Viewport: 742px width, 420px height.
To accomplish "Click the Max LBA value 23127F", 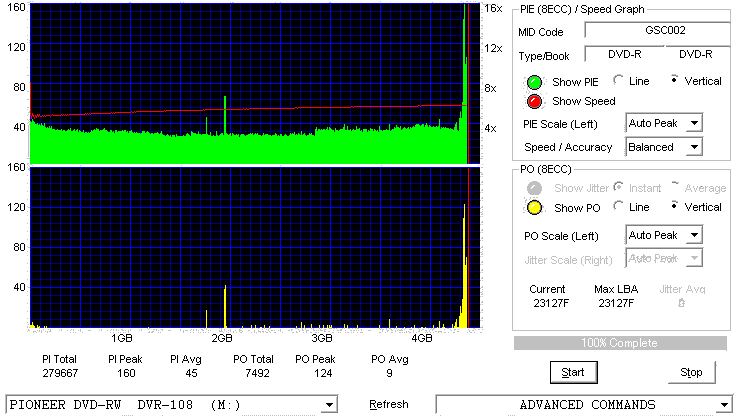I will tap(616, 303).
